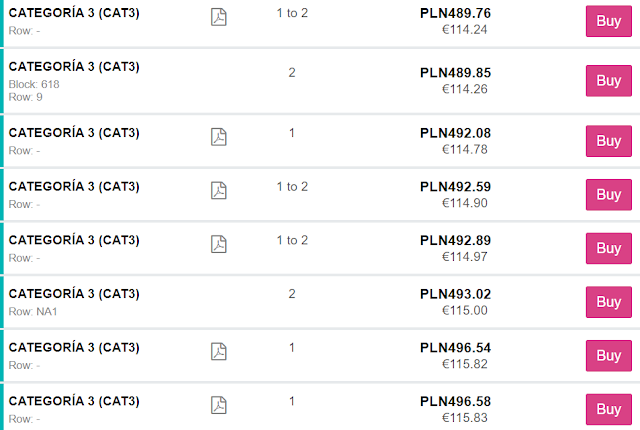Click the PDF icon beside the PLN492.08 ticket
The image size is (640, 430).
(219, 137)
